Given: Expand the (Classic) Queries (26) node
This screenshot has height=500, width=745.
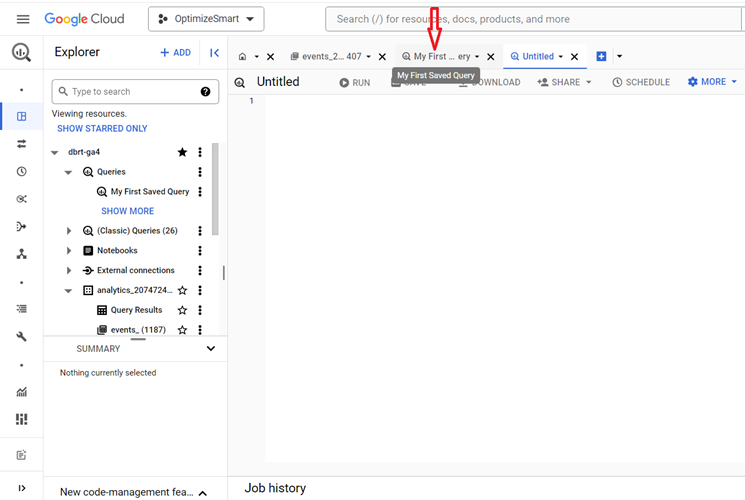Looking at the screenshot, I should point(68,231).
